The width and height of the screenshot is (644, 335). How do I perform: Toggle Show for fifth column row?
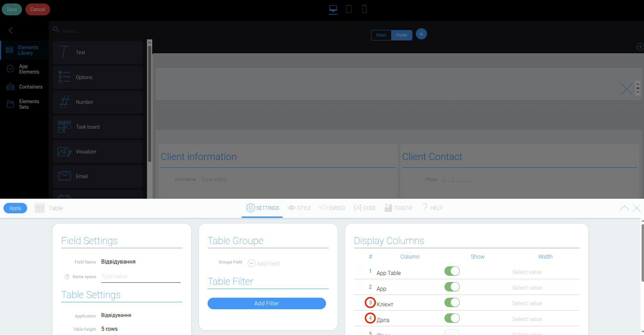click(452, 332)
